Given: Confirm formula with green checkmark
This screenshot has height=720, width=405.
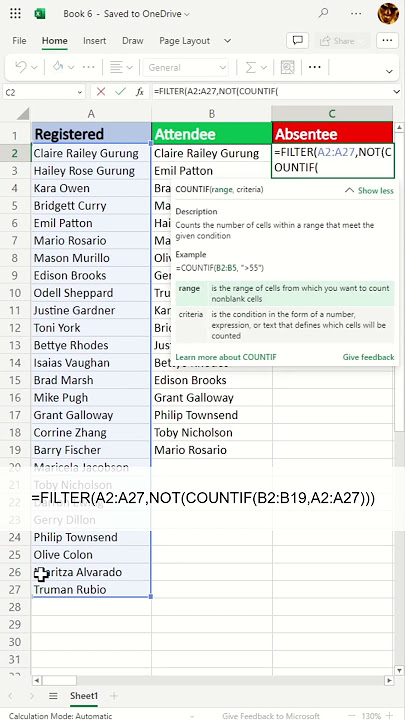Looking at the screenshot, I should point(120,92).
